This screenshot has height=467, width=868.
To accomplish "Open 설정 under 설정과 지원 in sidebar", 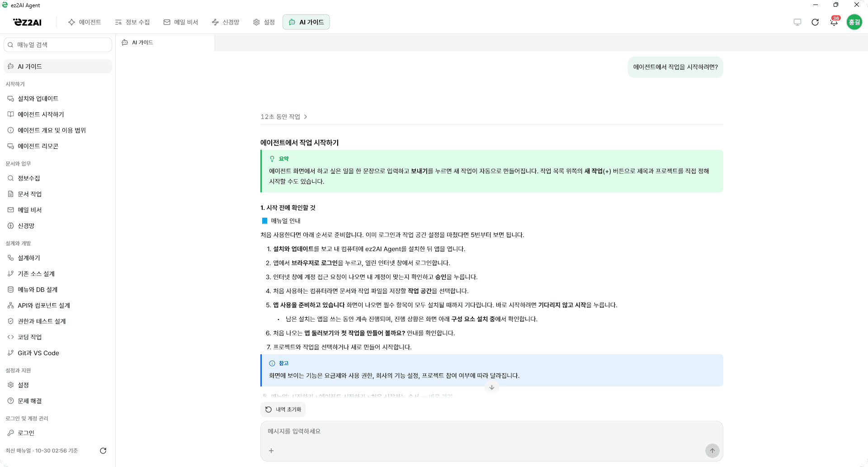I will [58, 385].
